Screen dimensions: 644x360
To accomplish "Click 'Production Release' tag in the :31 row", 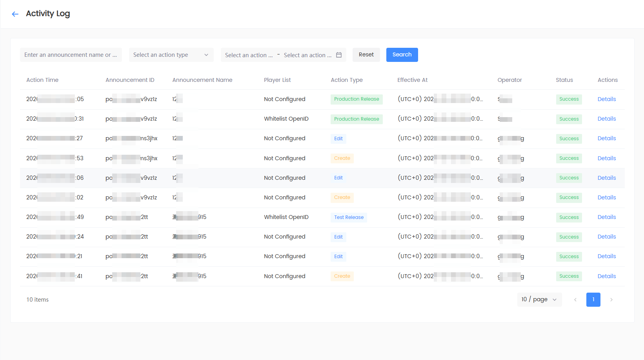I will pyautogui.click(x=357, y=119).
